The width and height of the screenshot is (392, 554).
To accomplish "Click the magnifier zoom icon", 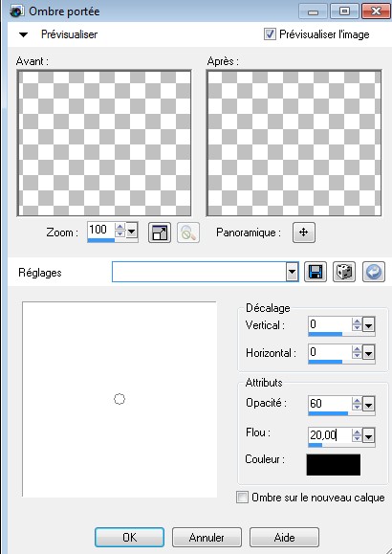I will 188,233.
